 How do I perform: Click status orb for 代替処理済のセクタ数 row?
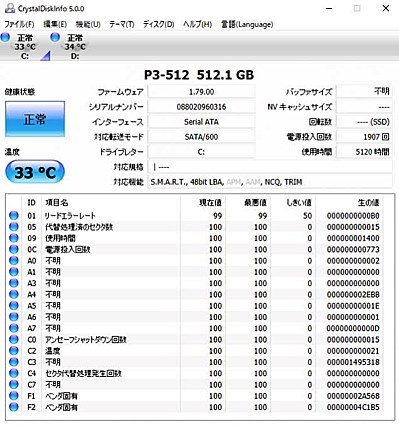coord(14,227)
